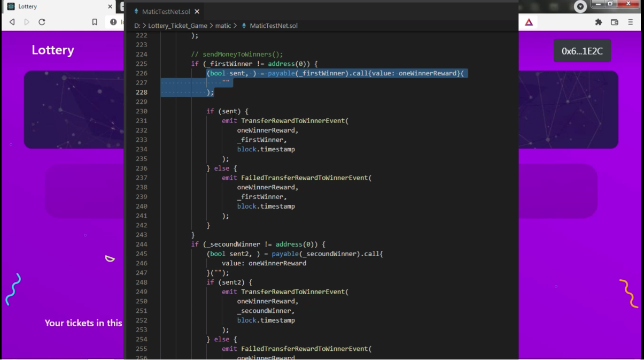Viewport: 644px width, 360px height.
Task: Click 'emit TransferRewardToWinnerEvent(' on line 231
Action: pyautogui.click(x=285, y=121)
